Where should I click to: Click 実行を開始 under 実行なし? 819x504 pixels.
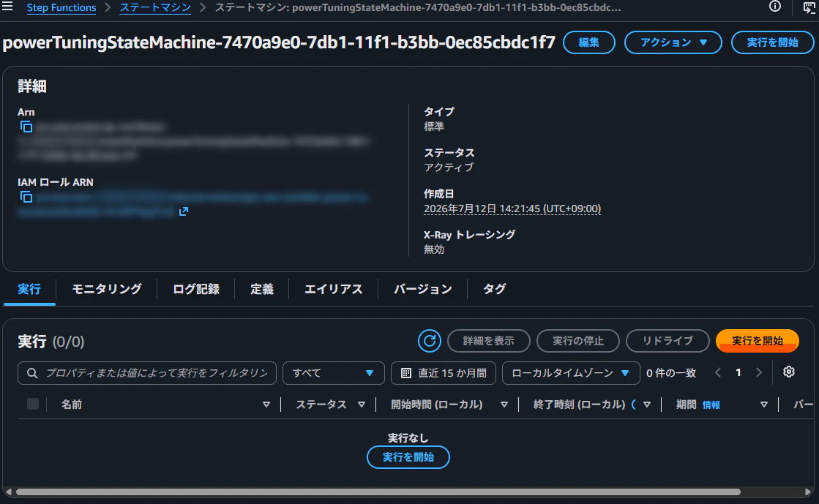[x=408, y=457]
